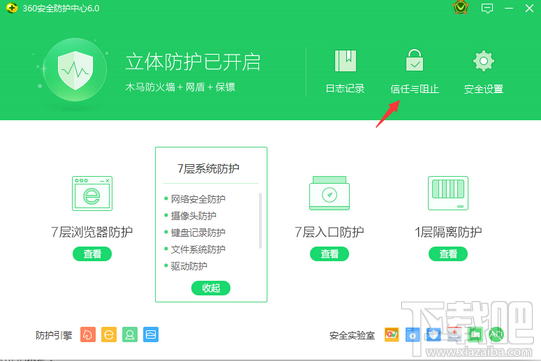Click the 360 medal badge in title bar

click(461, 8)
